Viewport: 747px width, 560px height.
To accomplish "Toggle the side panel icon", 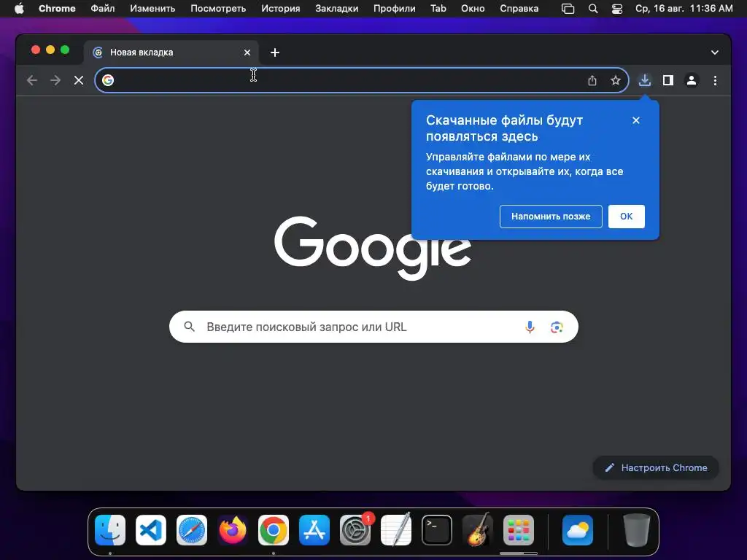I will point(668,80).
